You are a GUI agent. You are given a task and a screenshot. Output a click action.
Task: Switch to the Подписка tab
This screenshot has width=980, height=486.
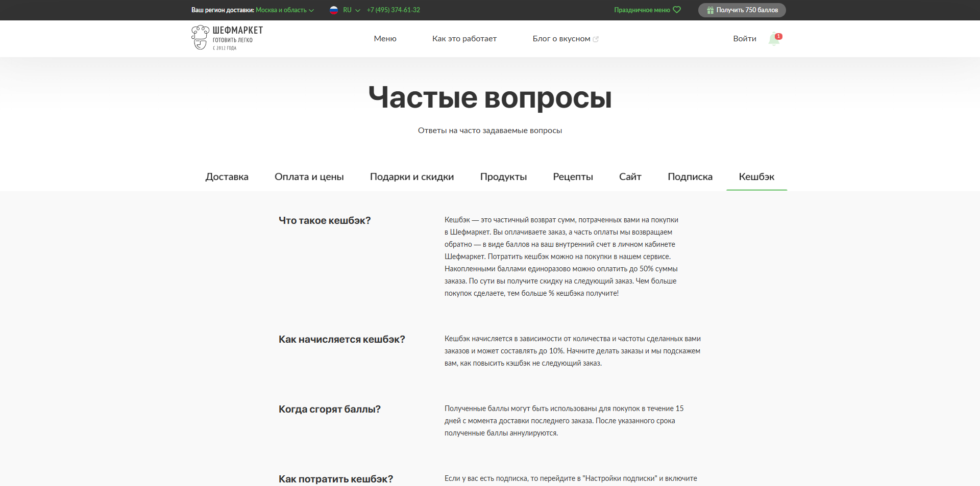coord(690,176)
